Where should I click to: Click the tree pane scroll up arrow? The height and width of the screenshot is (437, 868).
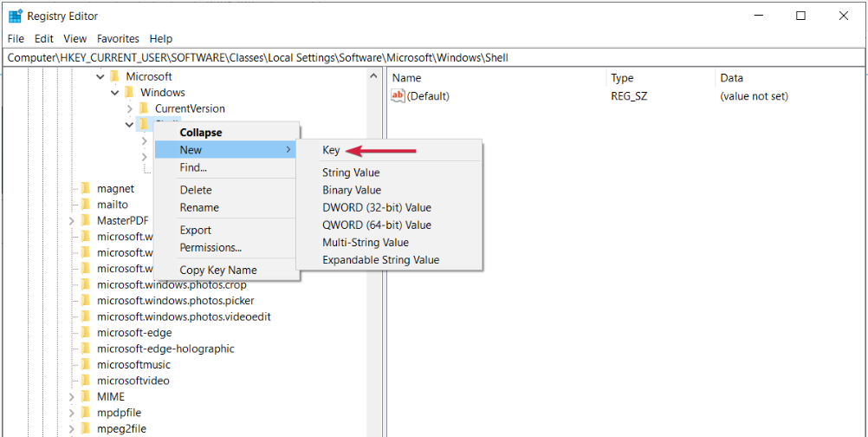point(373,76)
